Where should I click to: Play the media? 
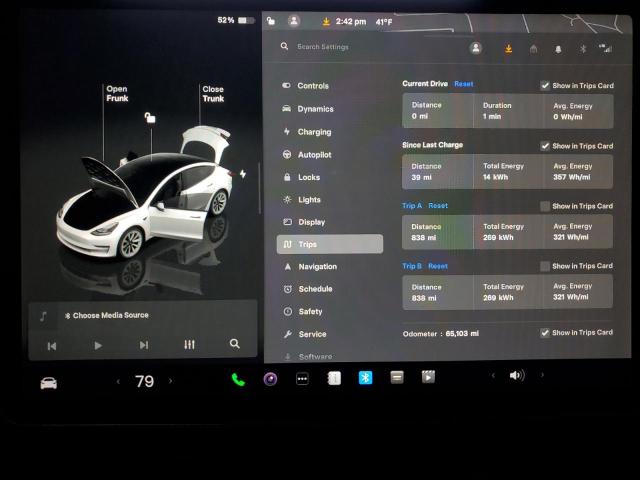point(98,346)
